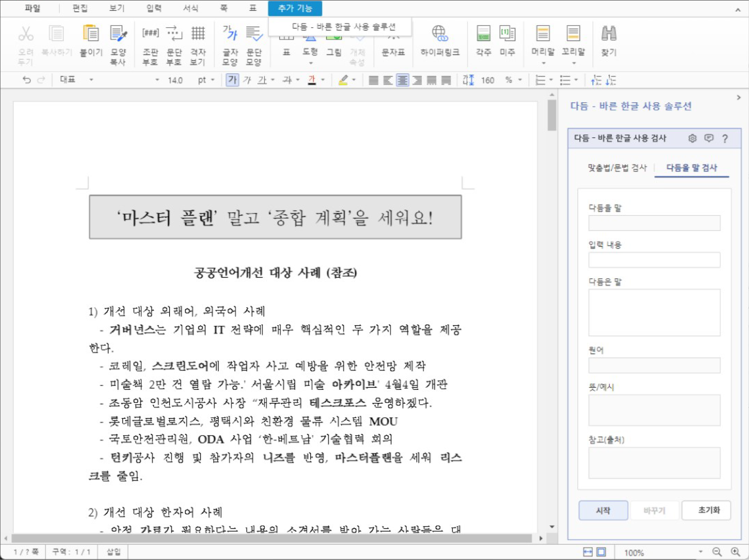Screen dimensions: 749x560
Task: Apply numbered list formatting
Action: (x=541, y=80)
